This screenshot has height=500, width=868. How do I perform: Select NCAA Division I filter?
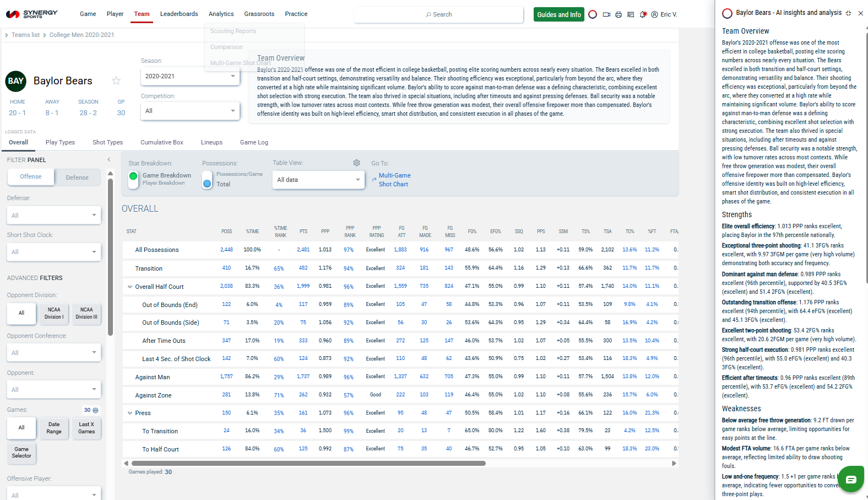click(54, 313)
